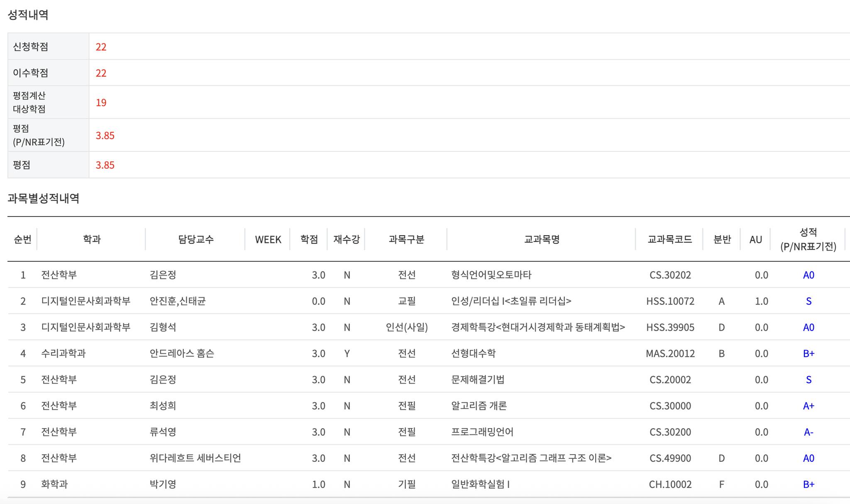
Task: Click the S grade for 문제해결기법
Action: click(808, 380)
